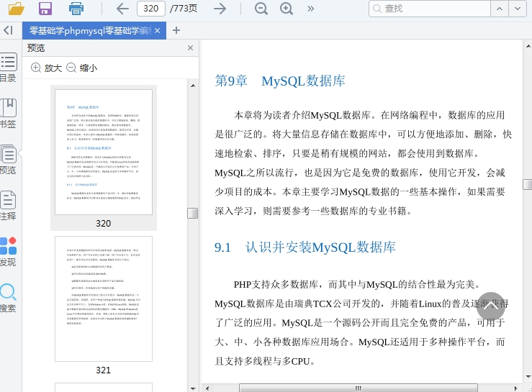The height and width of the screenshot is (392, 532).
Task: Click the document vertical scrollbar handle
Action: pos(527,184)
